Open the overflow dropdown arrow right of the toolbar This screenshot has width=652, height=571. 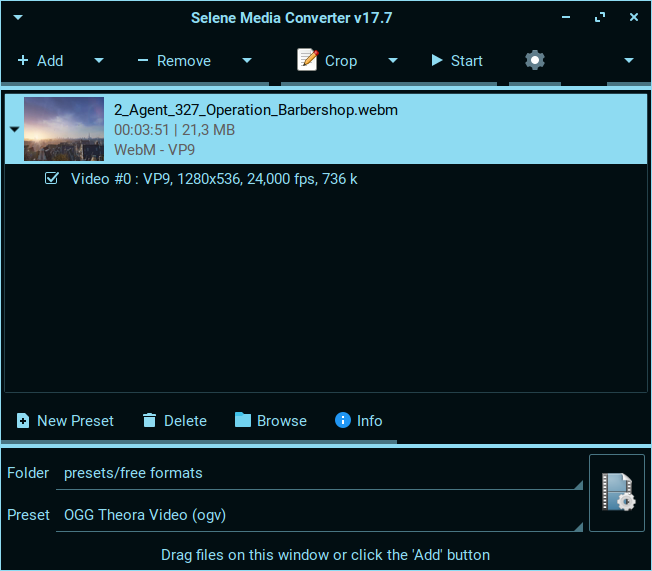(629, 61)
